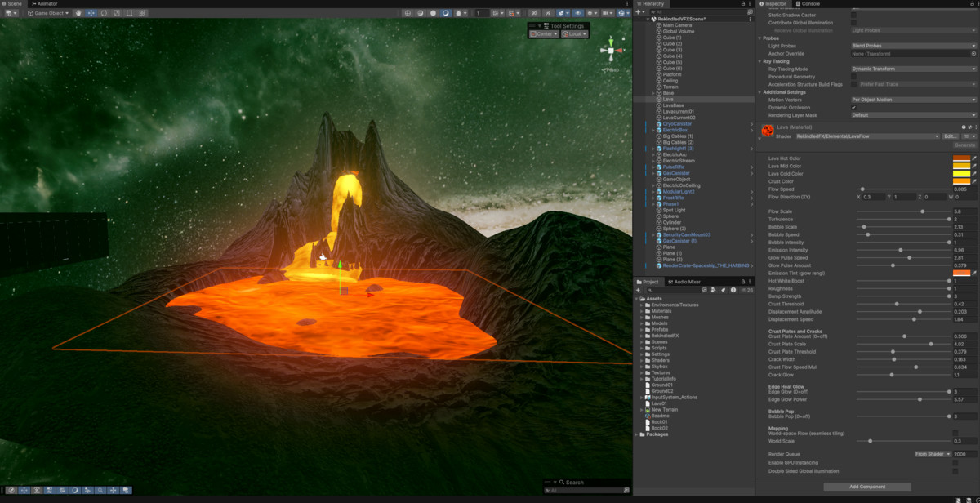Click the Inspector panel lock icon
The image size is (980, 503).
tap(972, 4)
